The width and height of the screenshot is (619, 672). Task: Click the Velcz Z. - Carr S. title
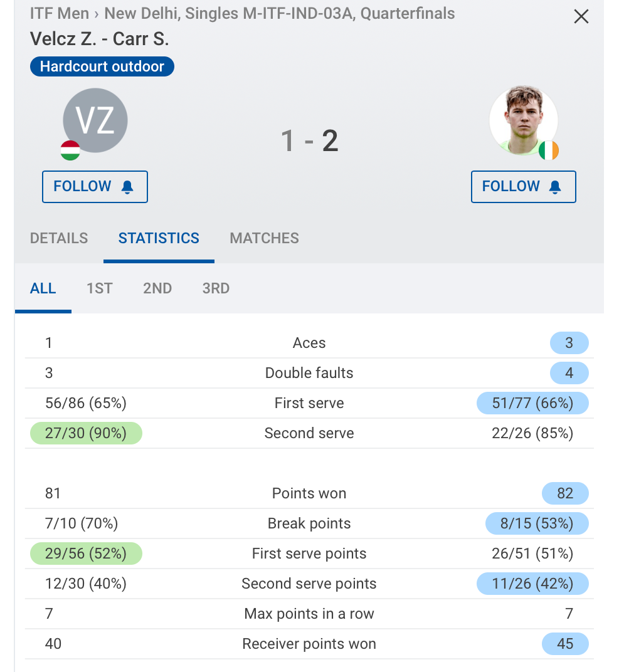point(99,39)
